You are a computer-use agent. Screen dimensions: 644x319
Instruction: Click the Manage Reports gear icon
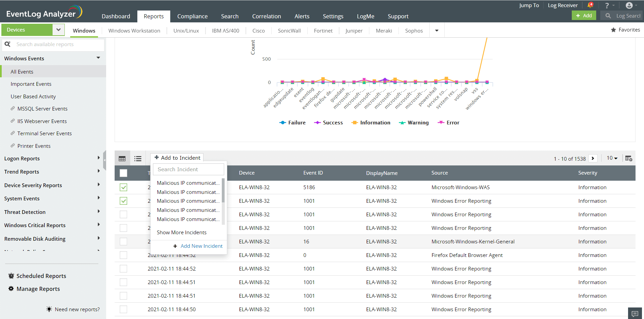click(11, 288)
